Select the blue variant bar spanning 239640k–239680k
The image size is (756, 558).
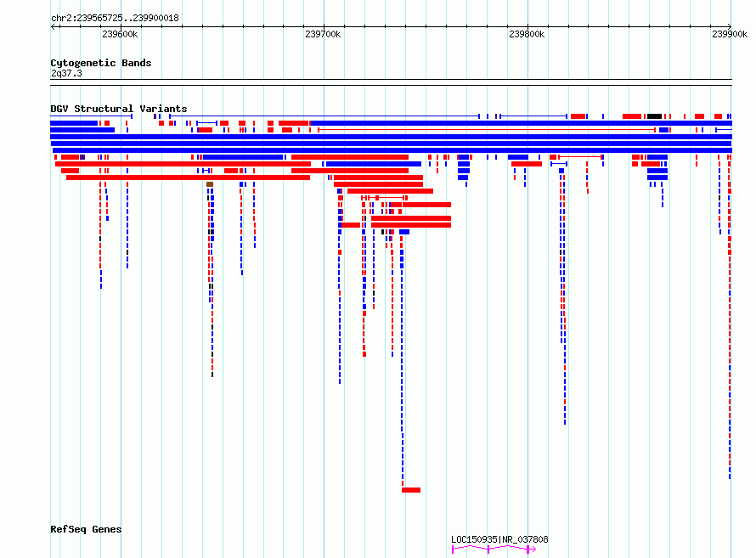(x=243, y=157)
